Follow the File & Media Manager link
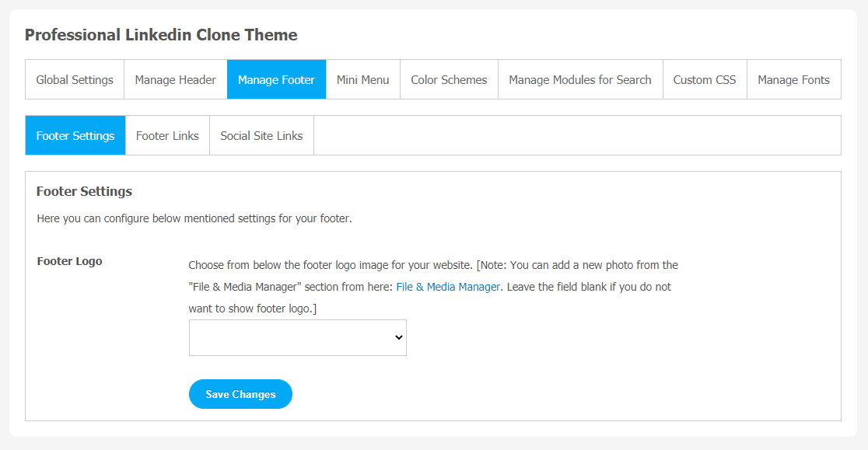 [448, 287]
